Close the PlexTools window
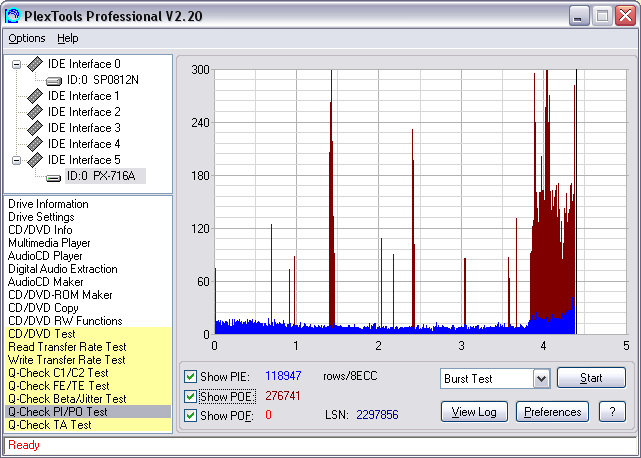This screenshot has width=641, height=458. [x=625, y=16]
